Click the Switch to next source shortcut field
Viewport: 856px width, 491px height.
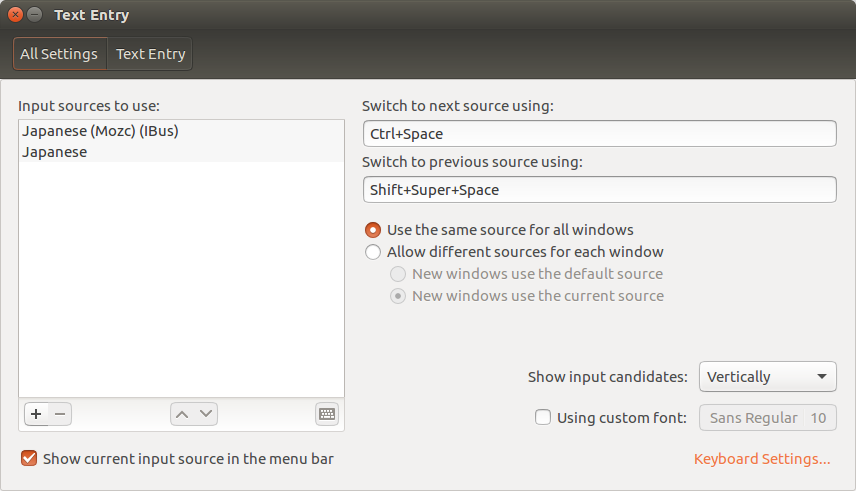click(x=599, y=133)
